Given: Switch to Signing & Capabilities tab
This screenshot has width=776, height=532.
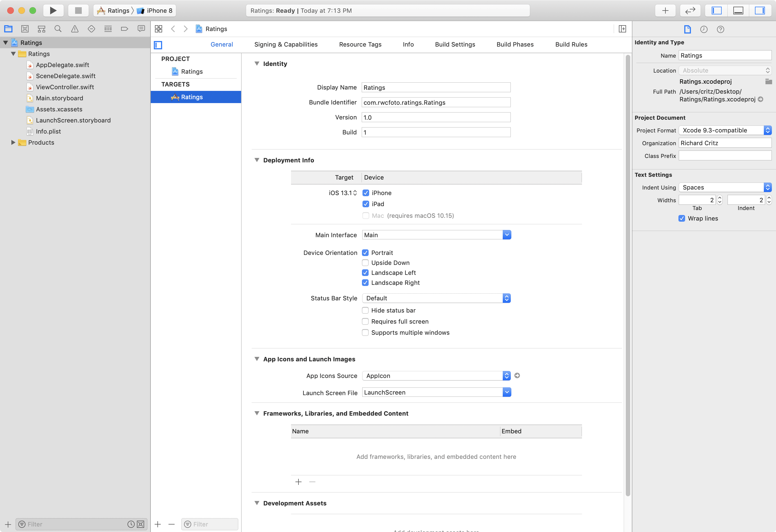Looking at the screenshot, I should 286,44.
